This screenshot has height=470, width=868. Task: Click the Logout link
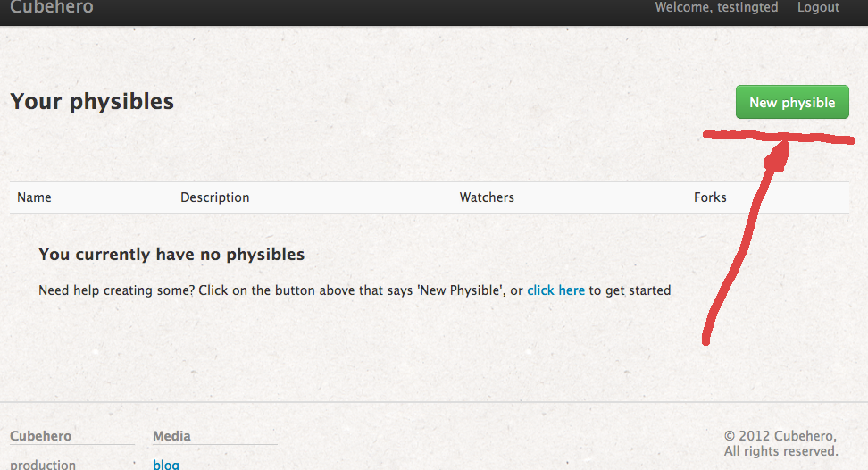click(818, 7)
